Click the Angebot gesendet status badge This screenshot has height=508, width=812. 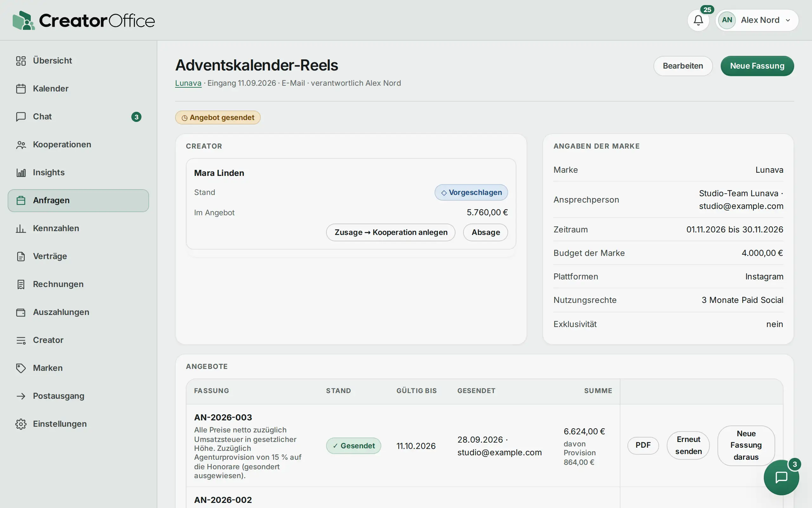click(x=218, y=117)
